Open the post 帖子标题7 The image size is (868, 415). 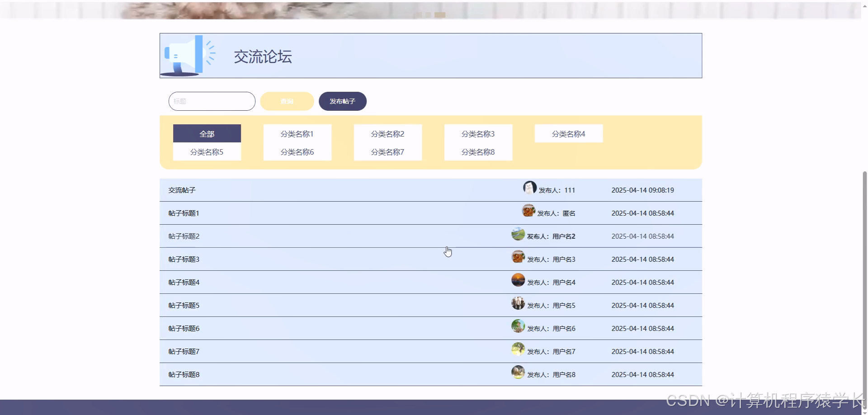tap(184, 351)
